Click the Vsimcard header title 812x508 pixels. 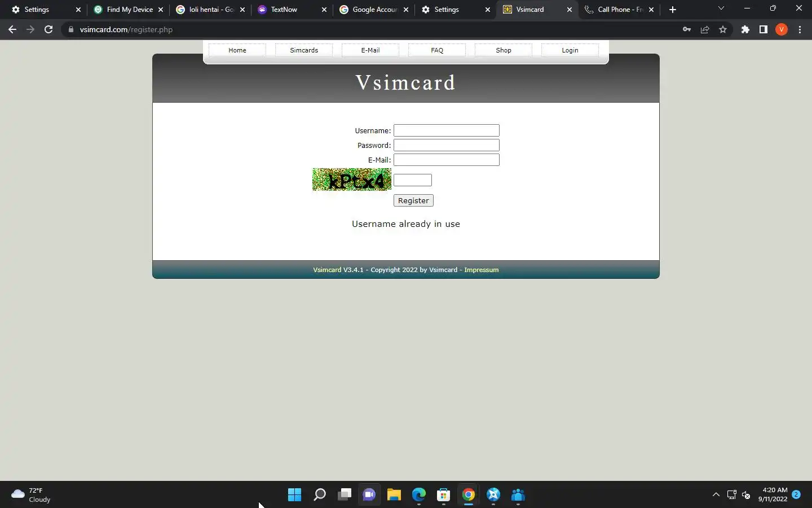tap(406, 82)
